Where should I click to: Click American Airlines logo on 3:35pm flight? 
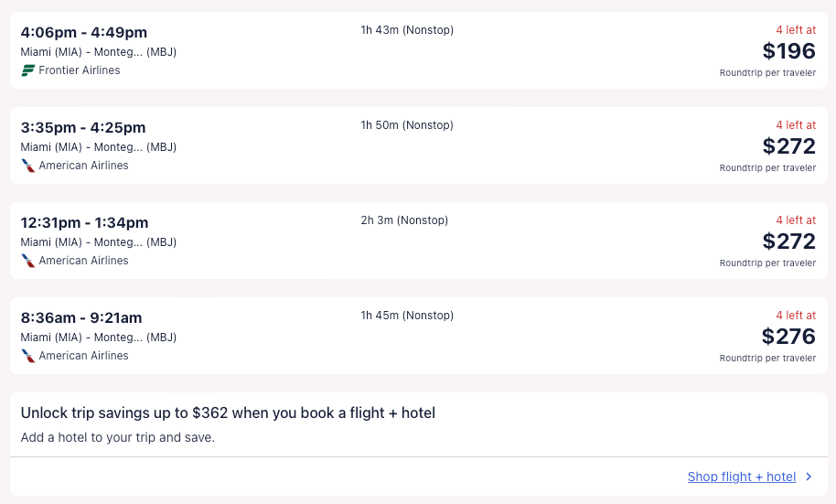pos(28,166)
